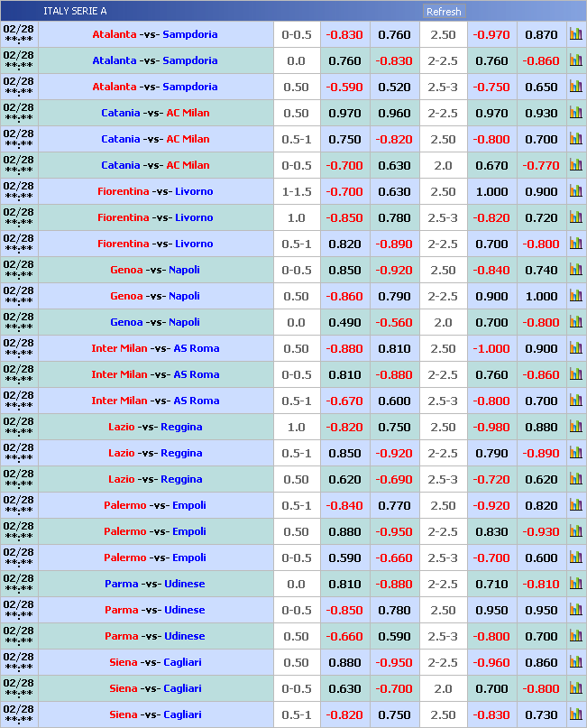Open chart icon for Inter Milan-AS Roma 0.50 row

pyautogui.click(x=576, y=347)
